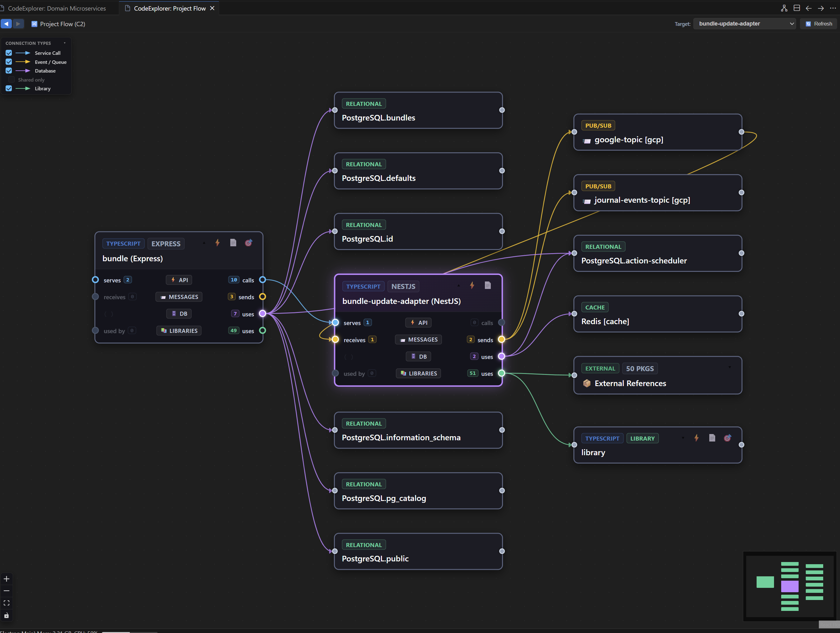Viewport: 840px width, 633px height.
Task: Toggle the lock interactivity icon
Action: pos(7,616)
